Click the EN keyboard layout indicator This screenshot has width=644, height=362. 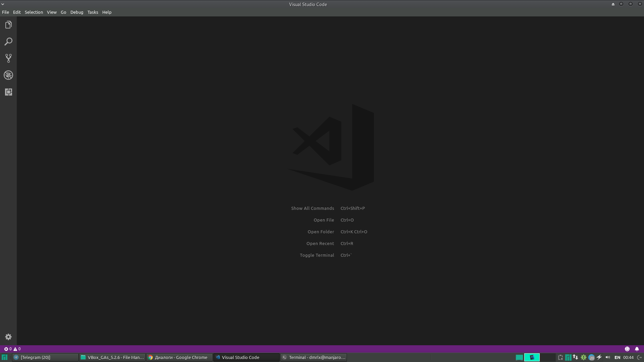(x=617, y=357)
